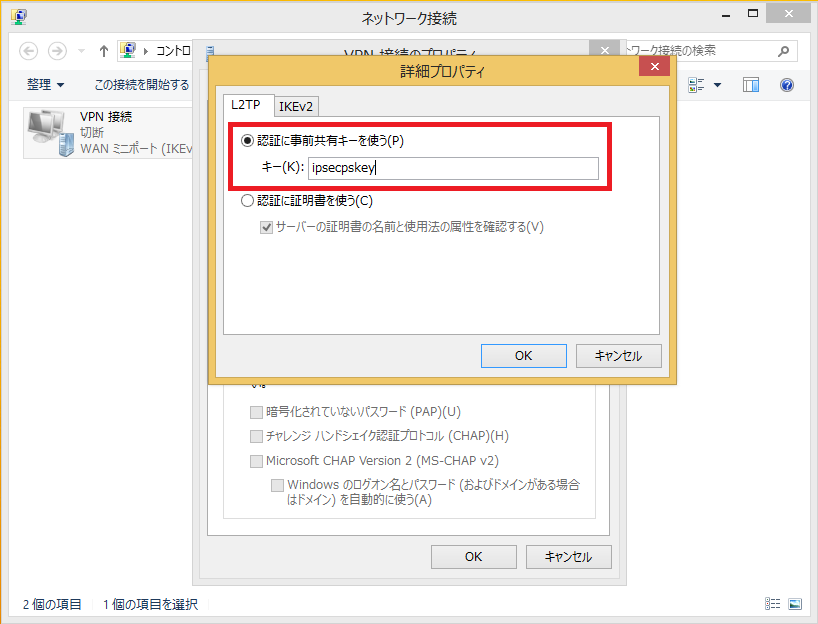The height and width of the screenshot is (624, 818).
Task: Switch to the IKEv2 tab
Action: tap(296, 106)
